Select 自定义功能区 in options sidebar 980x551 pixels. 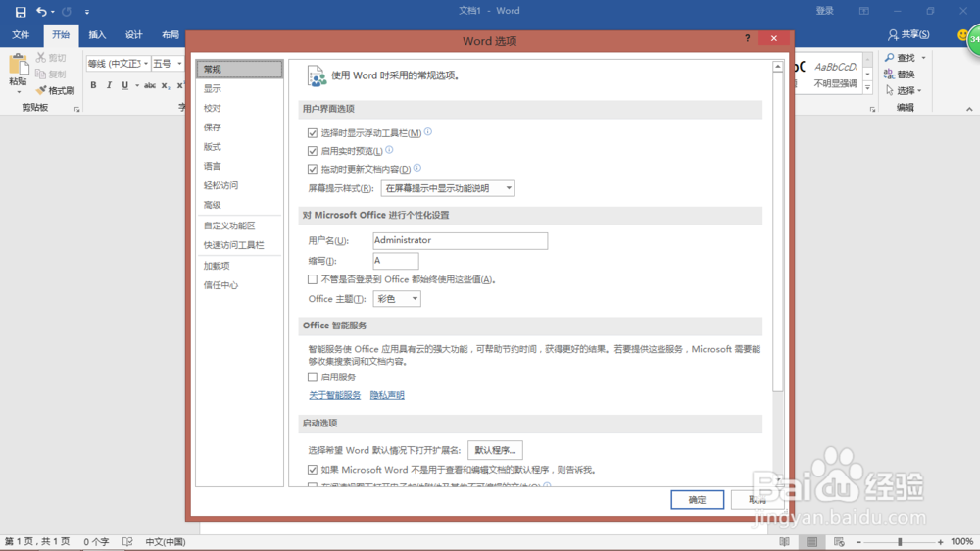(239, 225)
